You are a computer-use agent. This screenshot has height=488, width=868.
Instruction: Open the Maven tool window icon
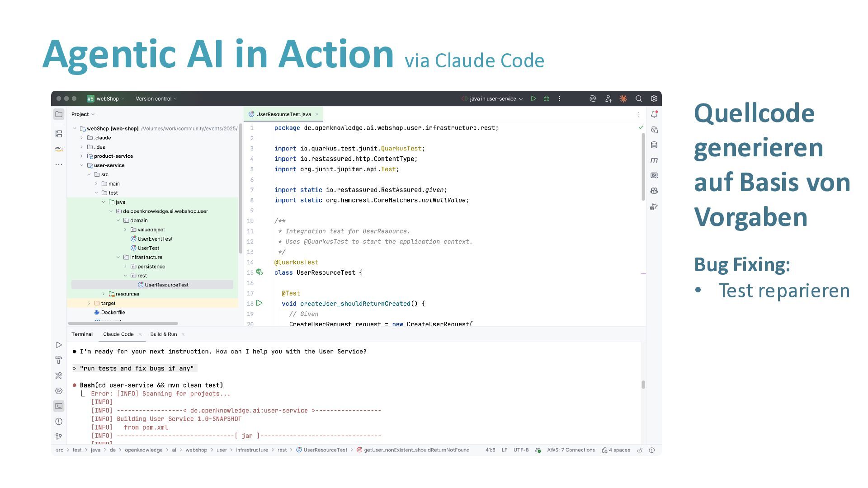coord(654,160)
